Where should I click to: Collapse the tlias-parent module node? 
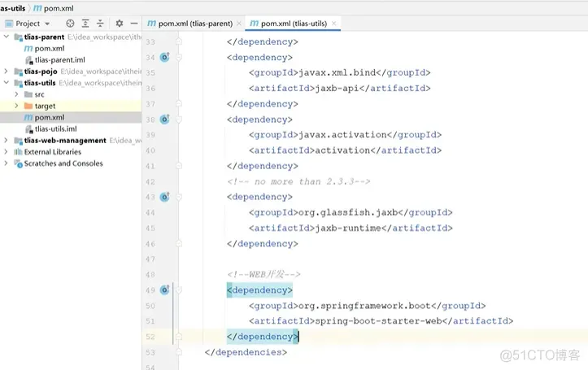6,37
